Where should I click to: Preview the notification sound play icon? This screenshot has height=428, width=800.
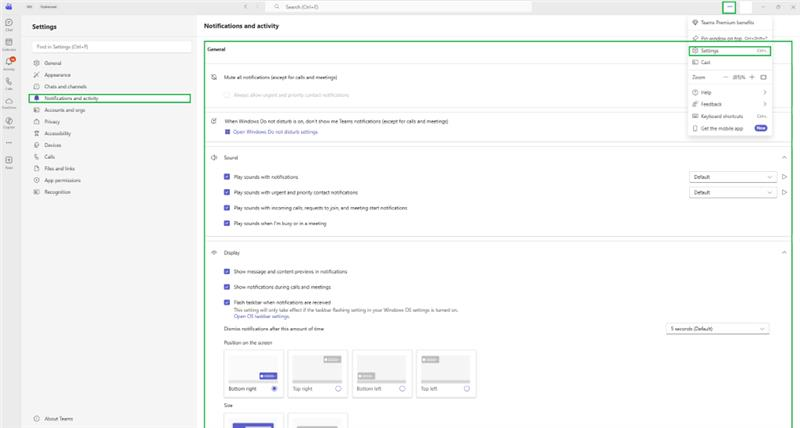coord(784,177)
